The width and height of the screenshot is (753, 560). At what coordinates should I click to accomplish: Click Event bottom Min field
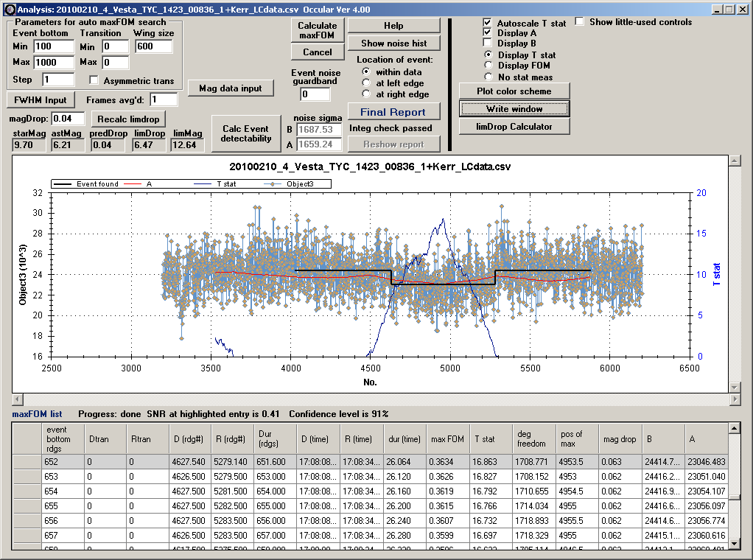click(x=54, y=46)
